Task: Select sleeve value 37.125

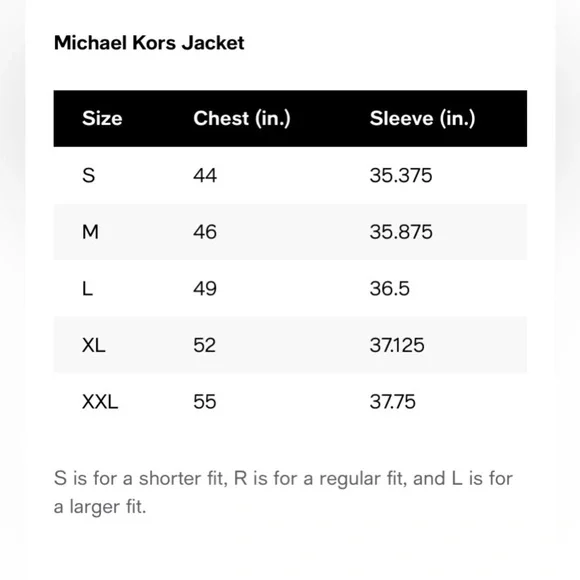Action: point(397,345)
